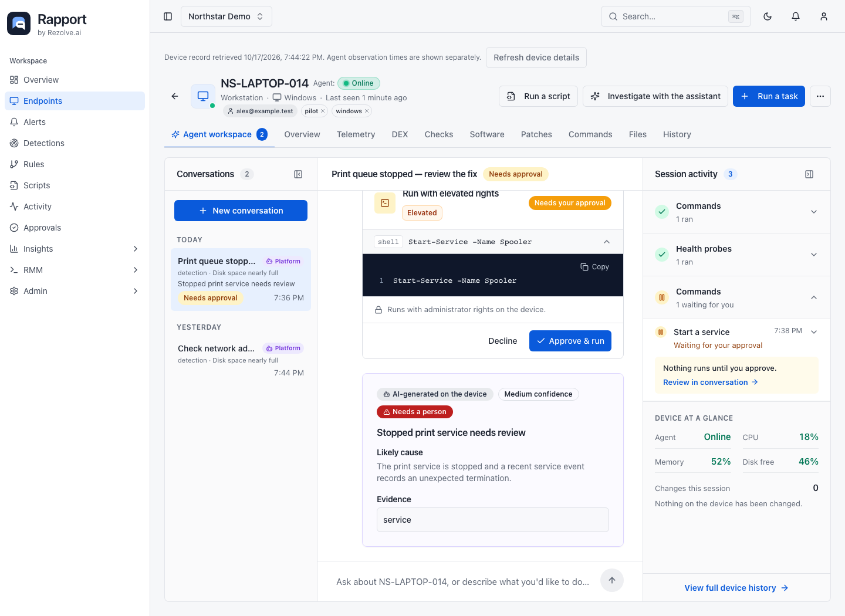This screenshot has height=616, width=845.
Task: Expand the Insights sidebar section
Action: coord(136,249)
